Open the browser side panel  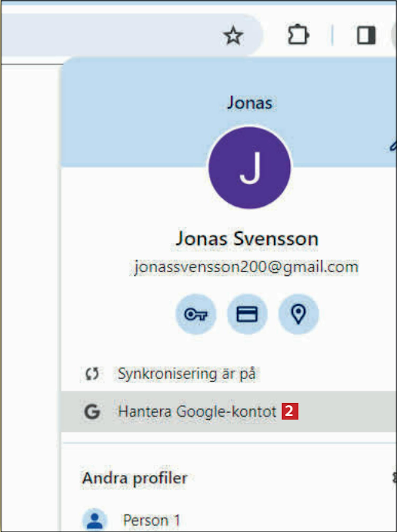(366, 35)
